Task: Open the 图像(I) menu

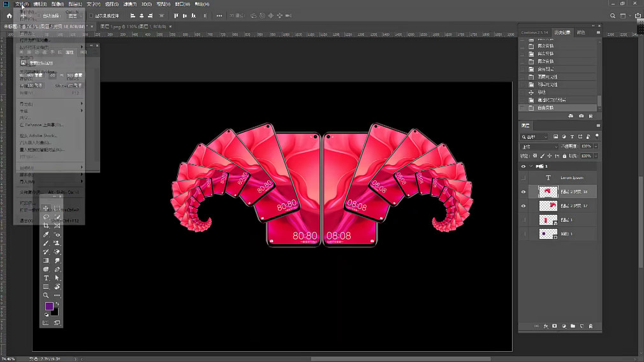Action: (x=57, y=4)
